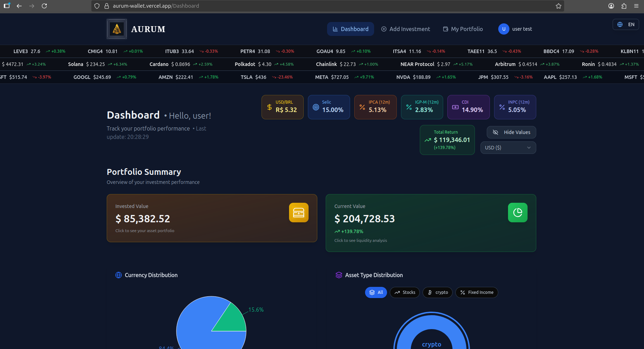Screen dimensions: 644x349
Task: Bookmark this page with star icon
Action: point(558,6)
